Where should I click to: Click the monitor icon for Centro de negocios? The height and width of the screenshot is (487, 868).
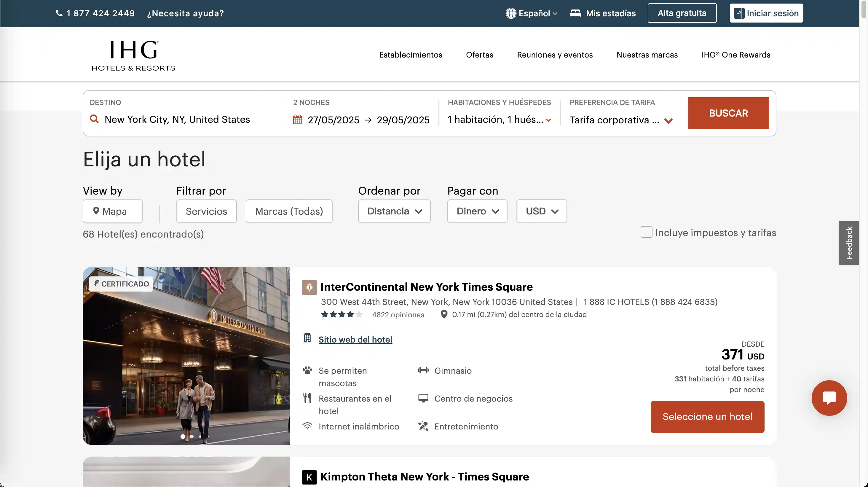[x=423, y=398]
